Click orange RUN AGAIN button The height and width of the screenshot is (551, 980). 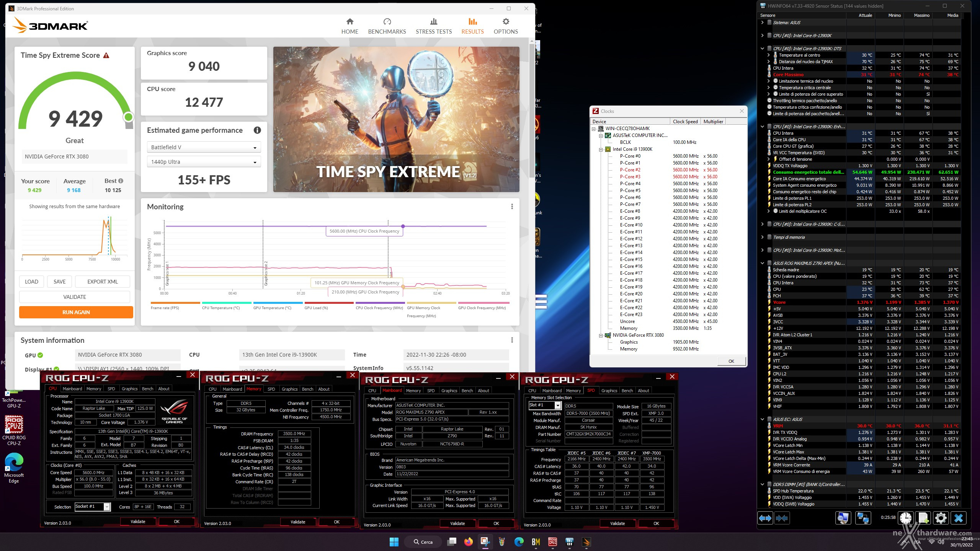(x=76, y=312)
